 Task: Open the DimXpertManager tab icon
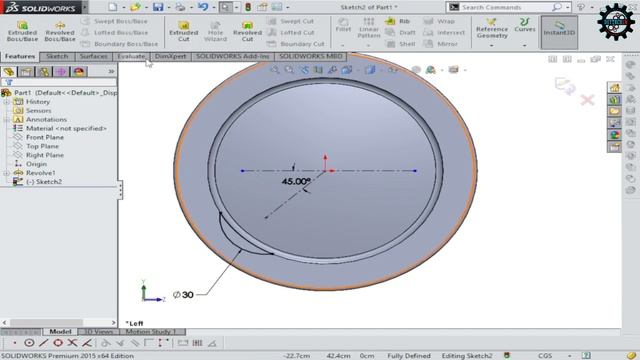(61, 72)
